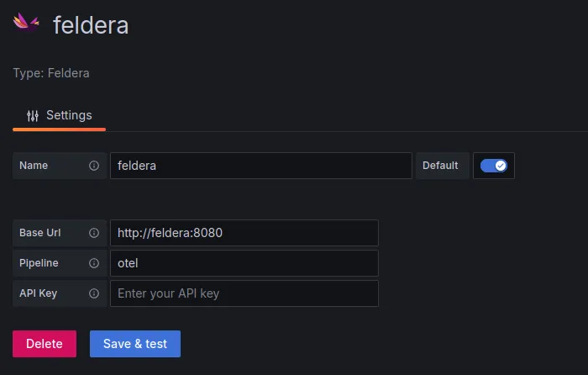588x375 pixels.
Task: Click the Pipeline field showing otel
Action: tap(244, 263)
